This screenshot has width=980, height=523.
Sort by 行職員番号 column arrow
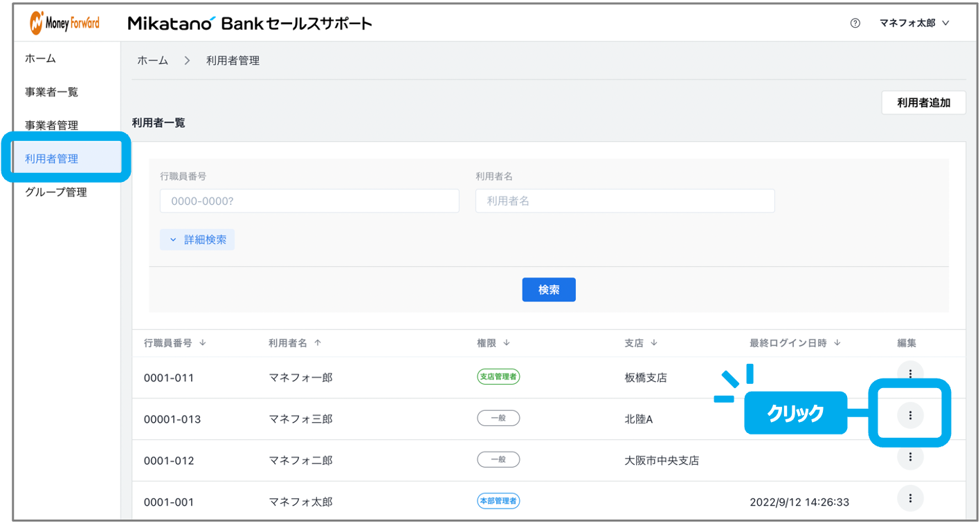pyautogui.click(x=202, y=343)
